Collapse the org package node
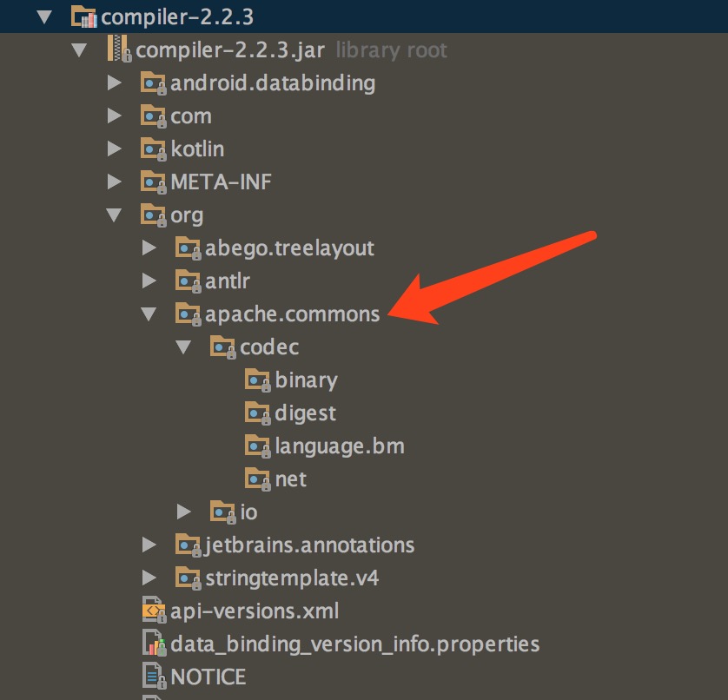 (x=116, y=215)
